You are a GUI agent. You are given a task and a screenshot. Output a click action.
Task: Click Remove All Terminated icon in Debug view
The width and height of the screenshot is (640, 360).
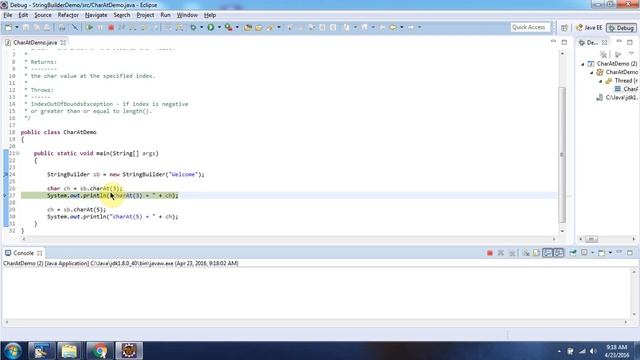tap(603, 54)
